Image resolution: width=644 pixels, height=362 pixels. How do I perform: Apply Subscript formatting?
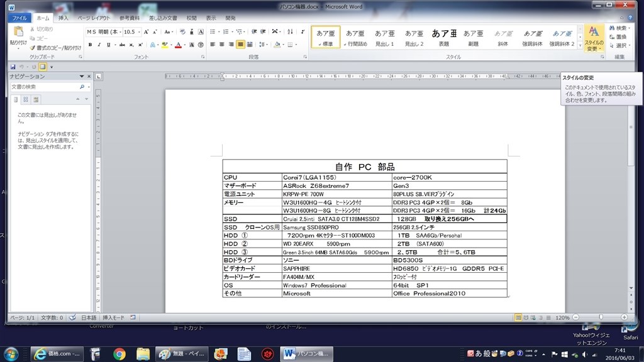pos(131,45)
